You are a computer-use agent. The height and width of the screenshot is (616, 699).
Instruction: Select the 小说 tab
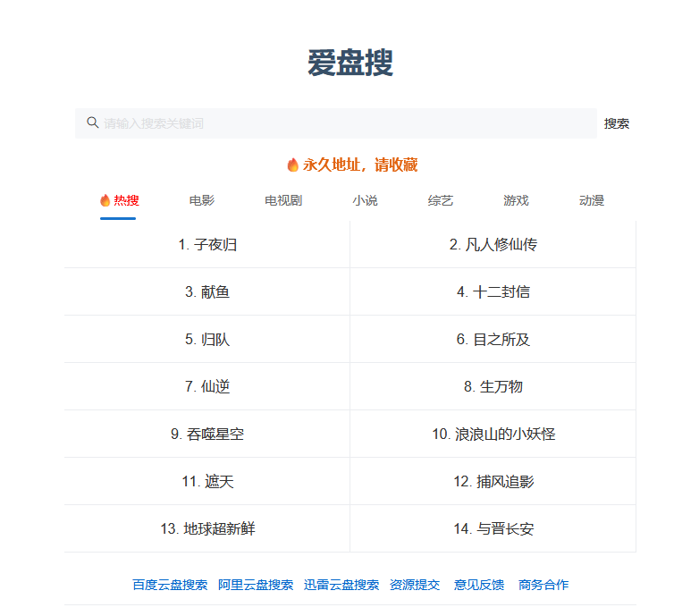(x=365, y=200)
